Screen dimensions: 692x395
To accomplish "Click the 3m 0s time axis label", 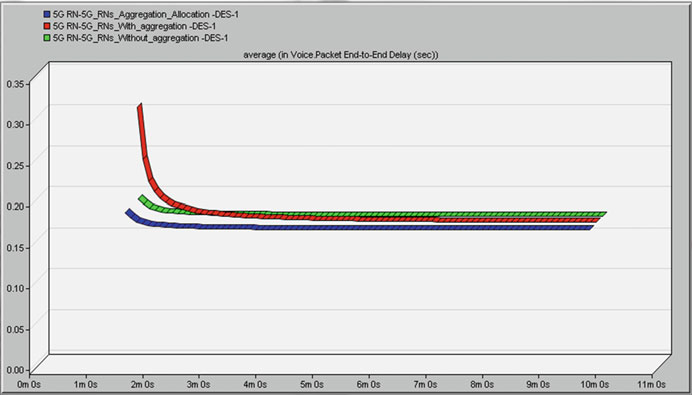I will pyautogui.click(x=199, y=384).
